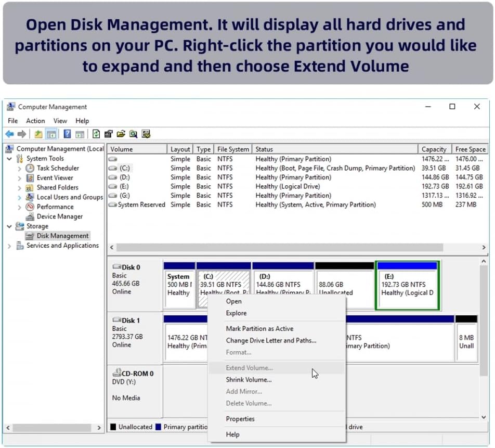This screenshot has width=495, height=448.
Task: Click the Device Manager icon in tree
Action: pyautogui.click(x=30, y=216)
